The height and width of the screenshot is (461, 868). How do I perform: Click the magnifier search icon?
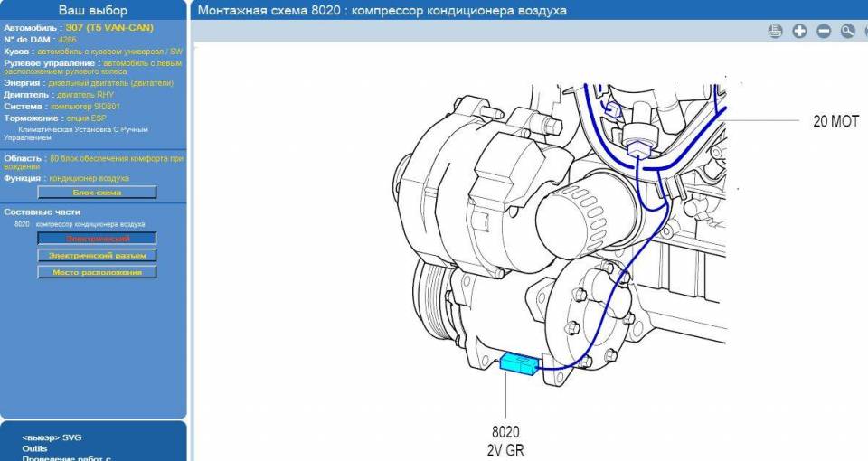coord(848,32)
